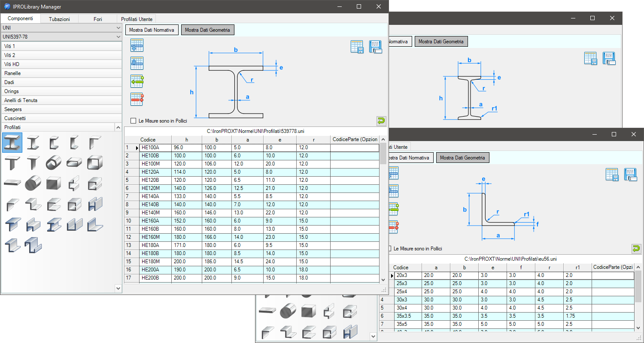Click the green return arrow above the HE table

click(x=381, y=121)
